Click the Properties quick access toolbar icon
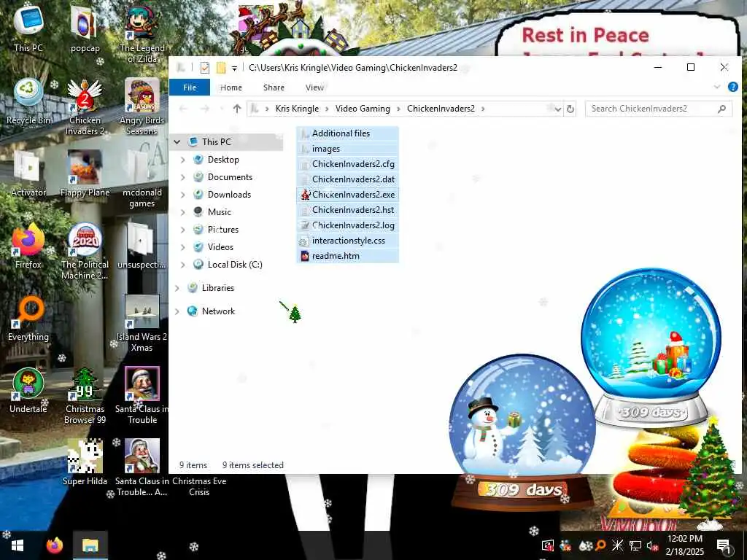Viewport: 747px width, 560px height. 205,68
